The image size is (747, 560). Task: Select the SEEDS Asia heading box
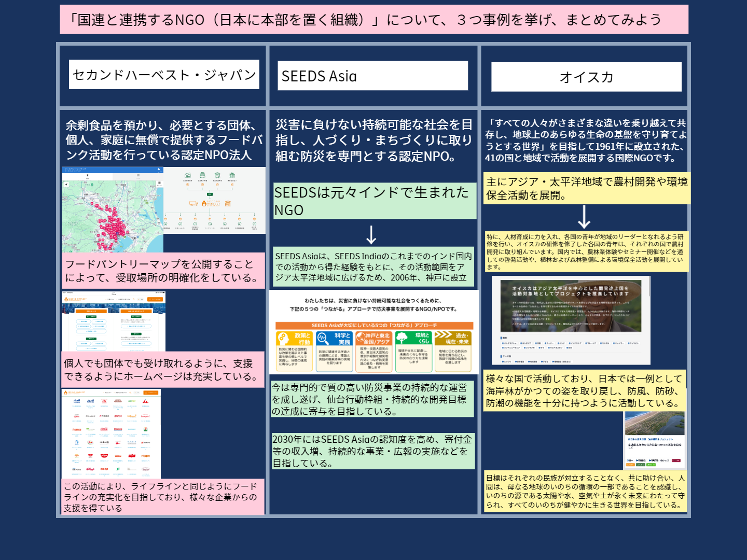coord(373,76)
